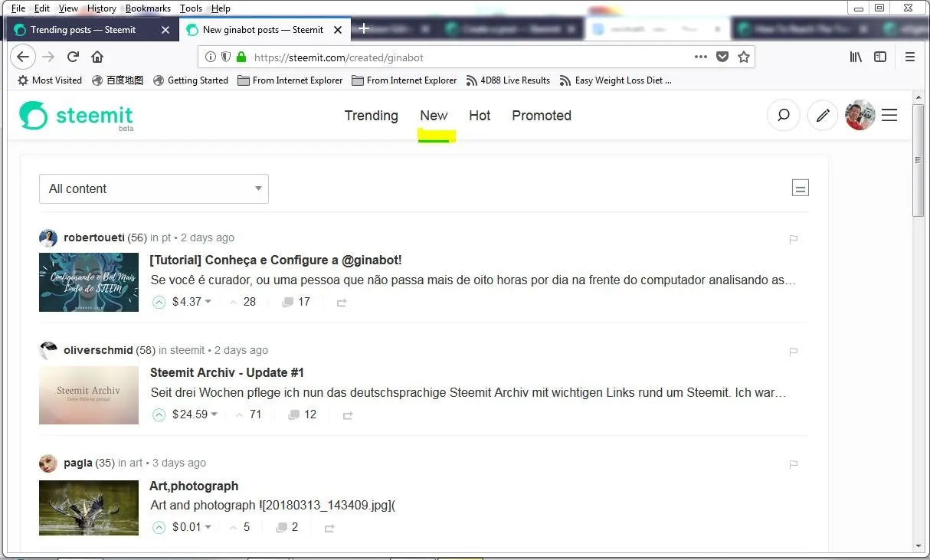Open the All content dropdown
This screenshot has height=560, width=930.
coord(154,188)
